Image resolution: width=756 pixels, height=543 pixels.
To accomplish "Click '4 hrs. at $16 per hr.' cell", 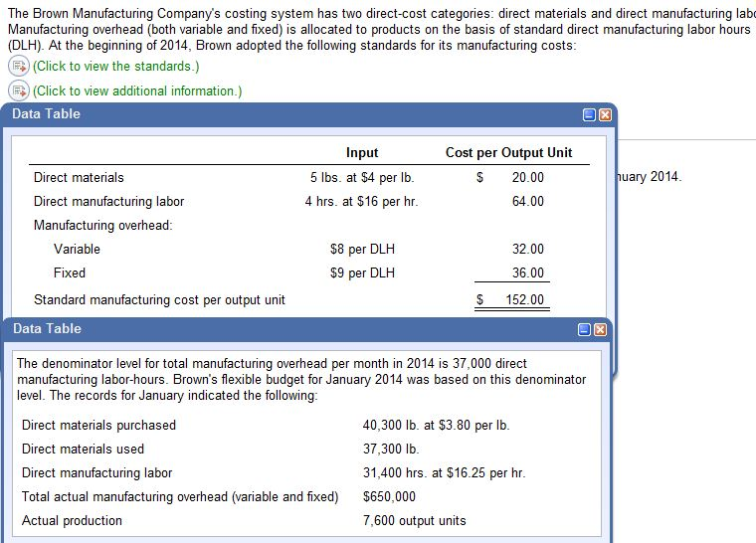I will point(362,201).
